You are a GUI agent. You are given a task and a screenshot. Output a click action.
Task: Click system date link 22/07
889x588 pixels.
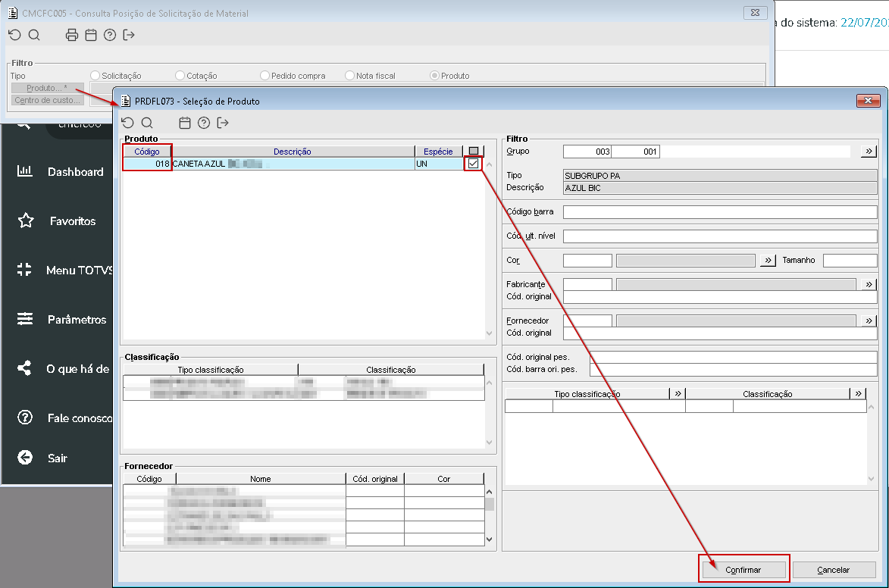864,23
